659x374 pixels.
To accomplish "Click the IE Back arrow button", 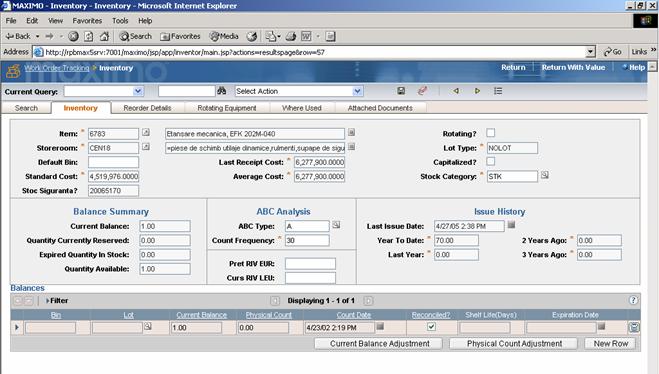I will click(18, 37).
